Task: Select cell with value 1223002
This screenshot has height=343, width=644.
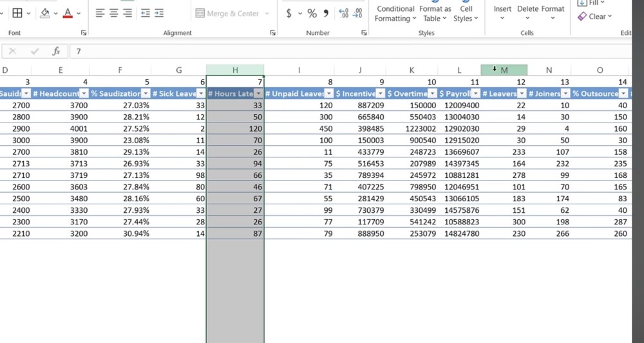Action: (x=412, y=129)
